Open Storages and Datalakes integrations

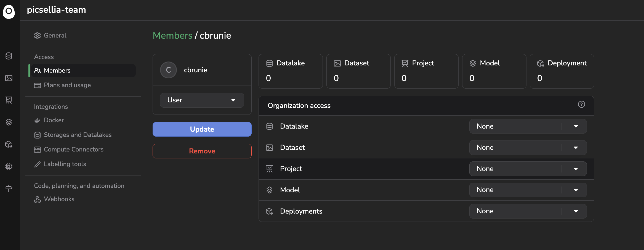click(78, 135)
